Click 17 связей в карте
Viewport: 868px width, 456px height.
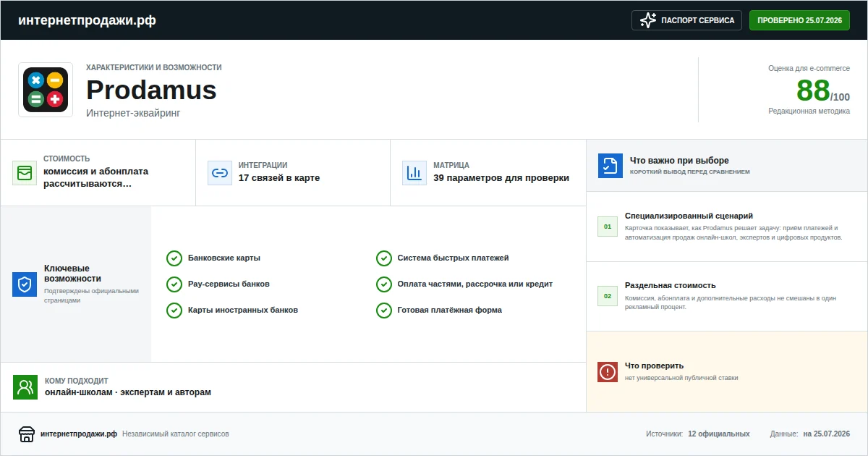tap(279, 178)
